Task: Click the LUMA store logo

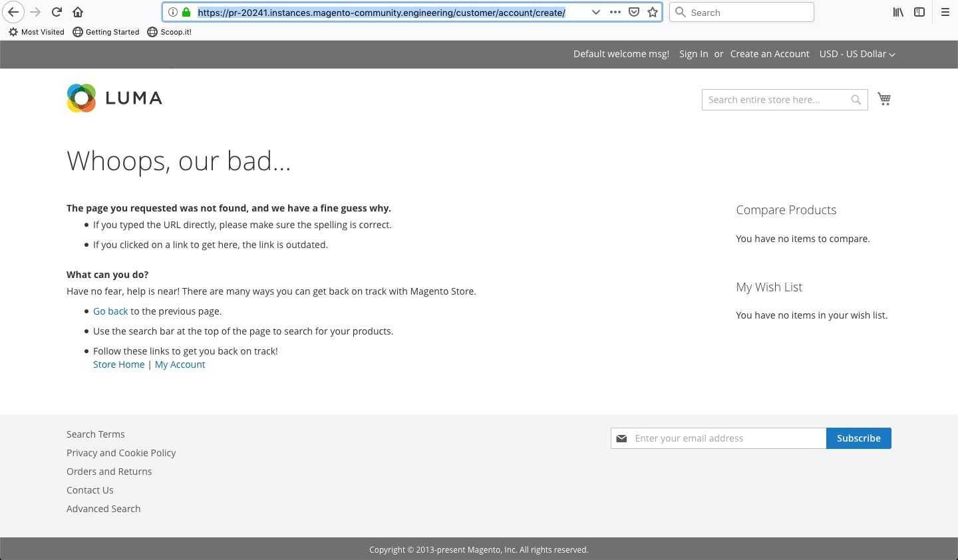Action: point(114,98)
